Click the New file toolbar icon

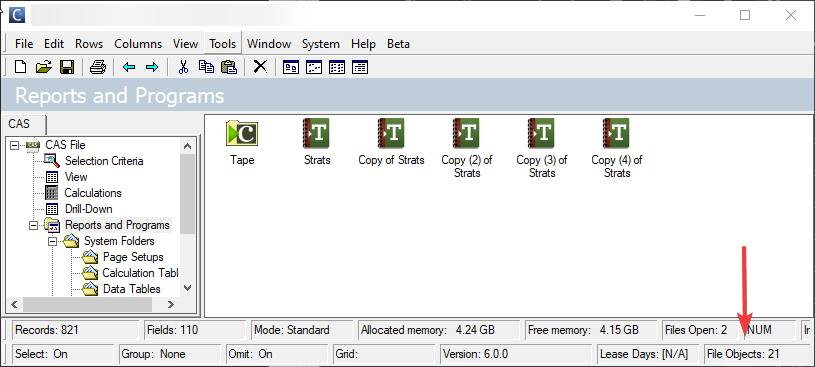[x=20, y=67]
